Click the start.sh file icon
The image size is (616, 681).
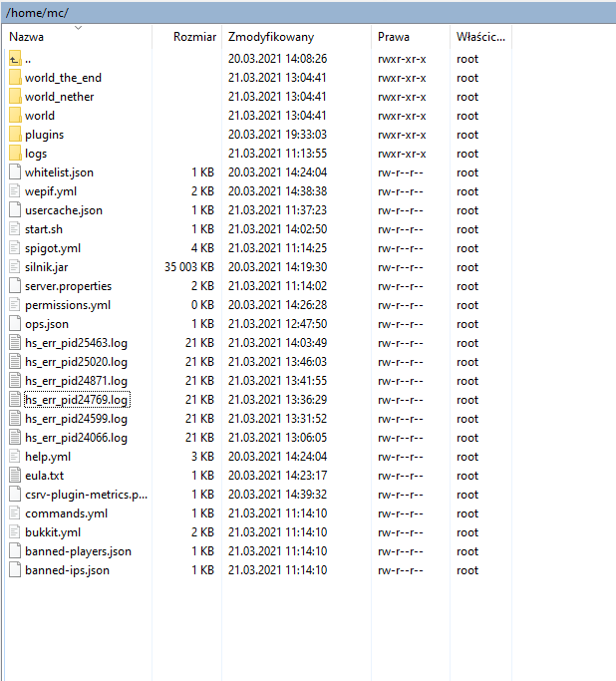click(14, 229)
